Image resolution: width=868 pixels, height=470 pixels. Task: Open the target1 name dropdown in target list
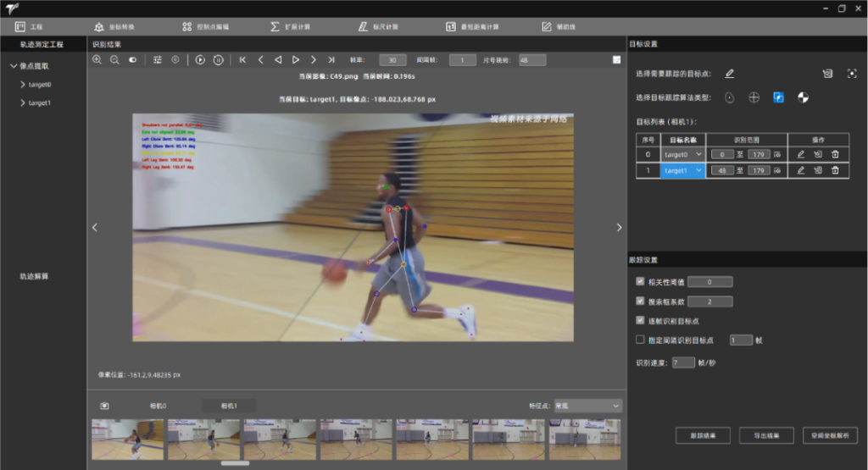pos(683,170)
